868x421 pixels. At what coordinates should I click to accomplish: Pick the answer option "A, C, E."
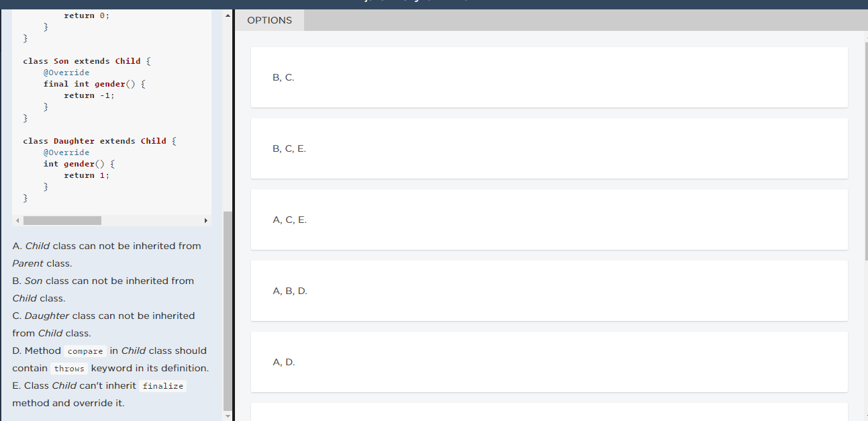coord(548,220)
